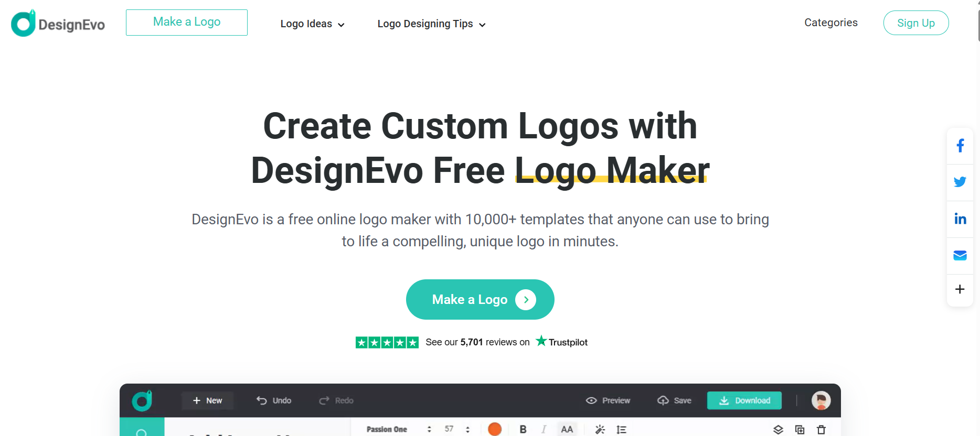Click layers icon in editor toolbar

[x=778, y=430]
